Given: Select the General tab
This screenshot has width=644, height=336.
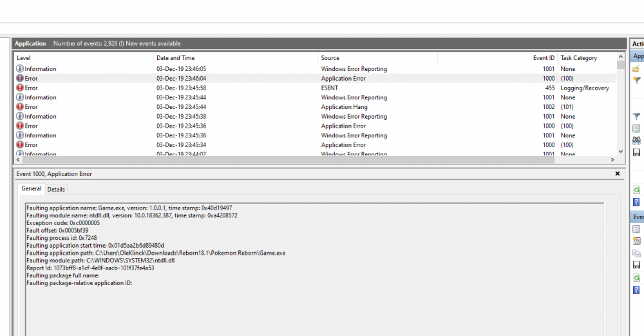Looking at the screenshot, I should pyautogui.click(x=32, y=189).
